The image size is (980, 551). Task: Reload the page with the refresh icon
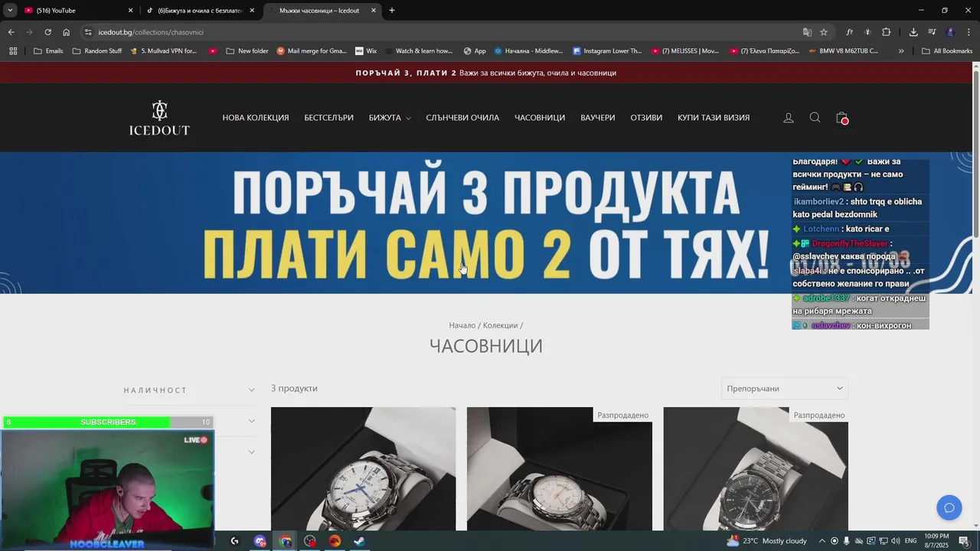click(x=47, y=32)
